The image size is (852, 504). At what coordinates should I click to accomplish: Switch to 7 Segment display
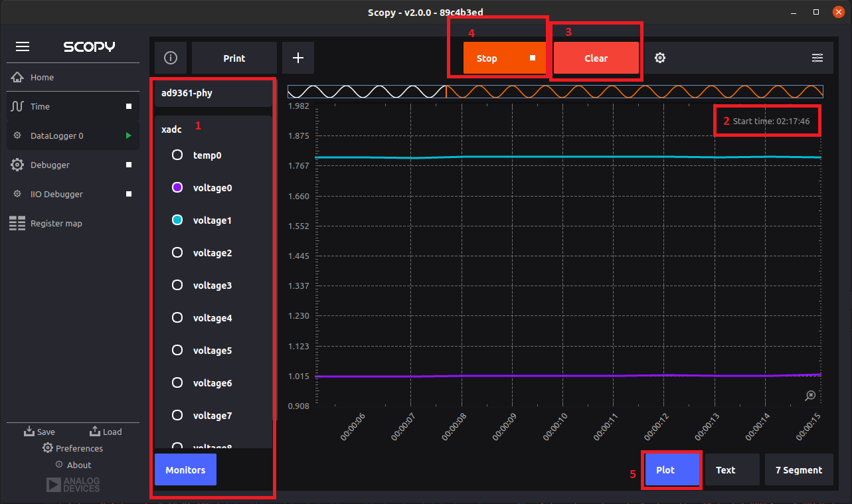(799, 469)
